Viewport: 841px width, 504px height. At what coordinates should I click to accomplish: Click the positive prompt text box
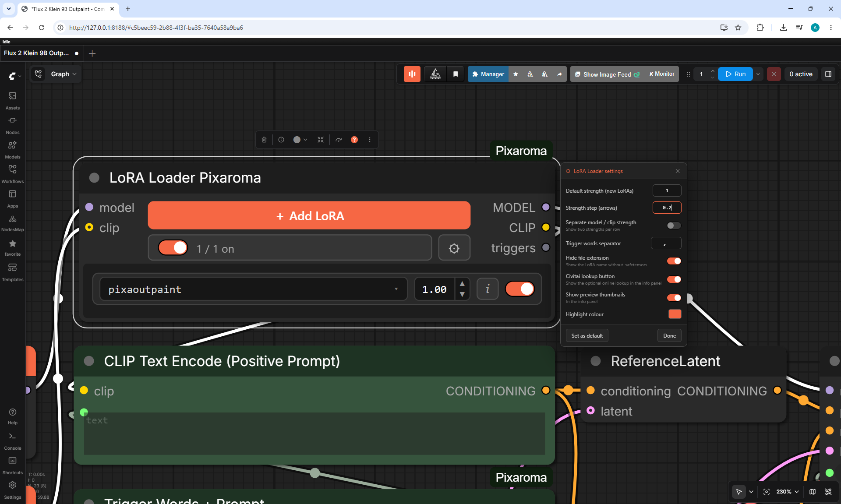click(314, 433)
